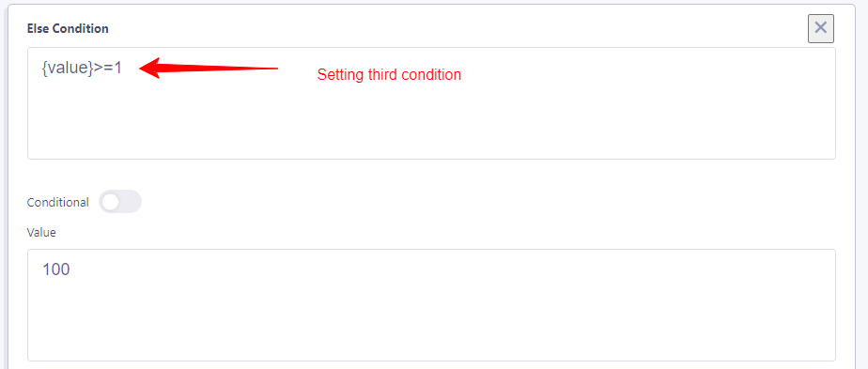Click the arrowhead pointing at {value}>=1

click(149, 68)
